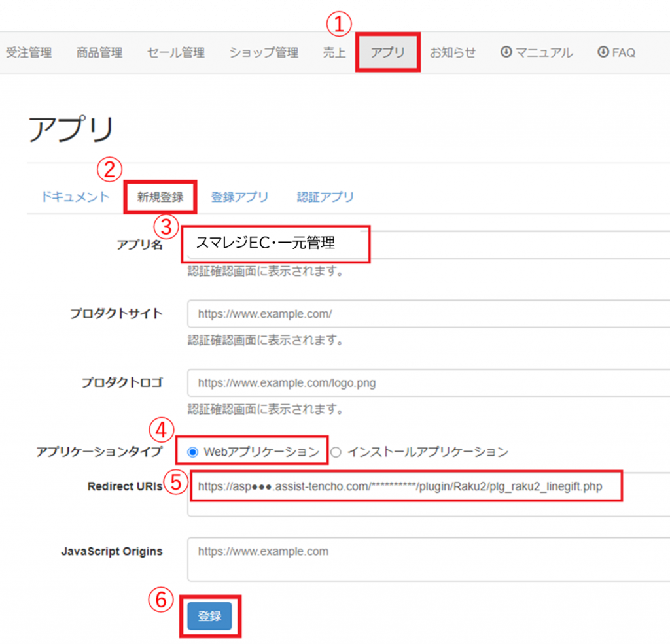This screenshot has height=644, width=670.
Task: Navigate to ショップ管理
Action: (x=264, y=53)
